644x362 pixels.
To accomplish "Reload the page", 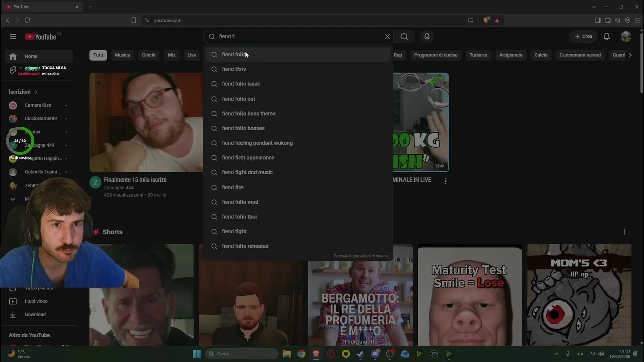I will click(x=27, y=20).
